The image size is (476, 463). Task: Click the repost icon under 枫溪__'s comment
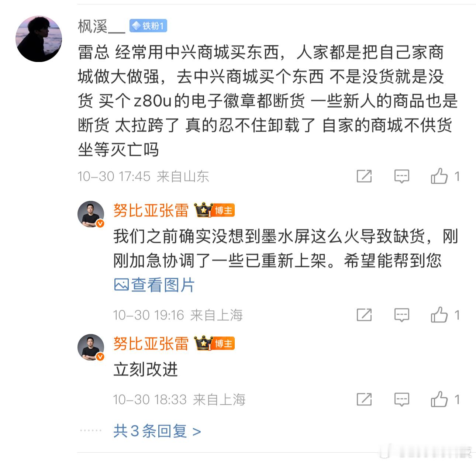(x=365, y=176)
